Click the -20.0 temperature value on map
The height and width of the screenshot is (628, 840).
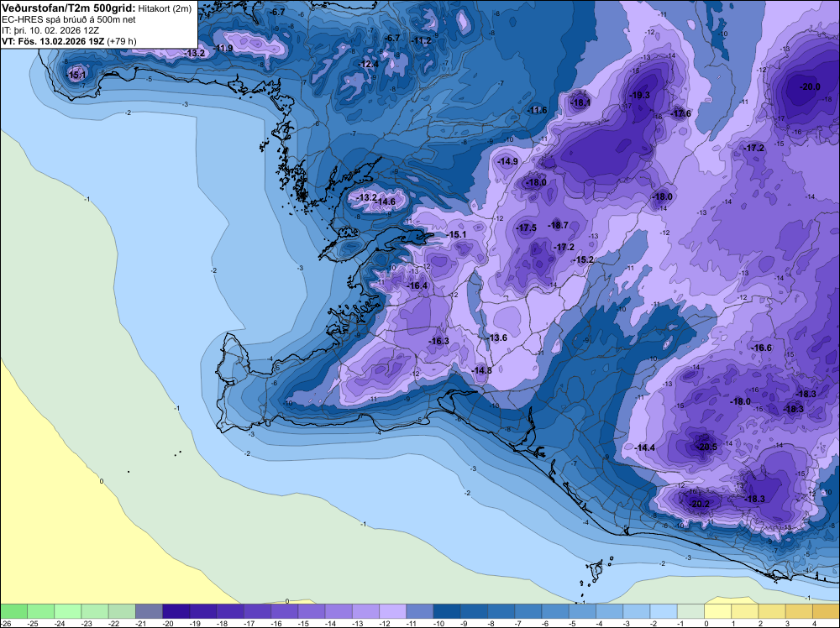810,86
